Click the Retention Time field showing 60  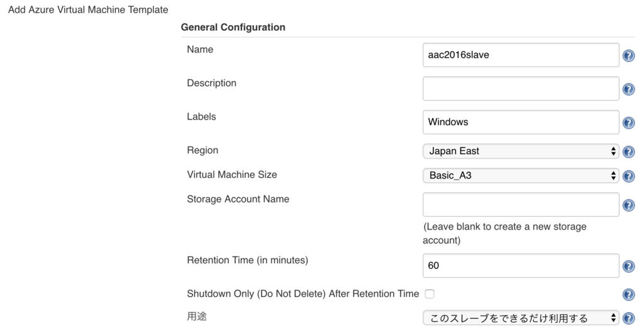tap(521, 266)
